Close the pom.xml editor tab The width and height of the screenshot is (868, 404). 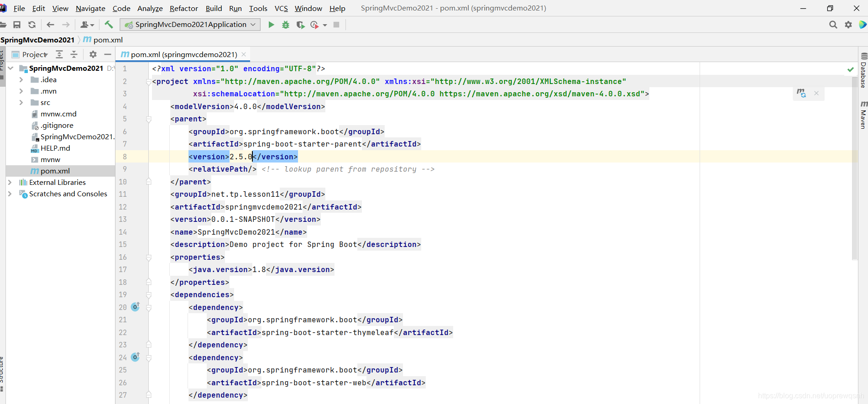(x=244, y=54)
